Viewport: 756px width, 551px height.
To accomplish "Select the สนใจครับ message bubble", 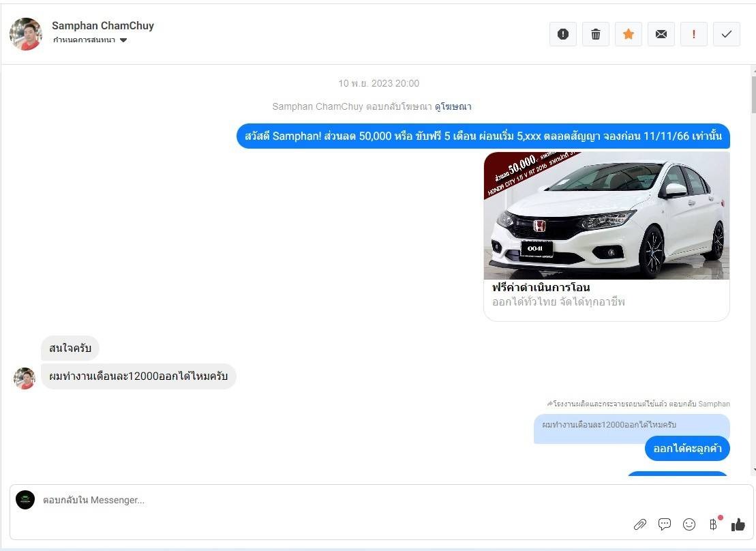I will 70,348.
